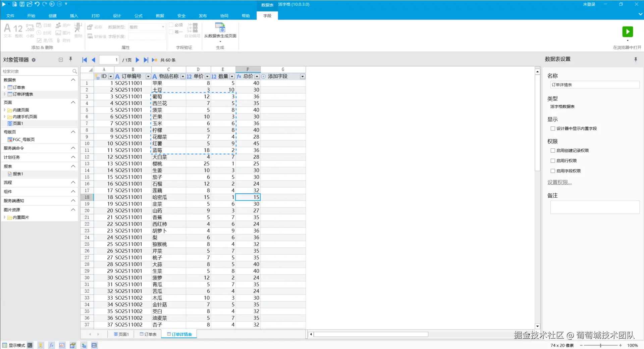The width and height of the screenshot is (644, 349).
Task: Open the 开始 ribbon tab
Action: (31, 16)
